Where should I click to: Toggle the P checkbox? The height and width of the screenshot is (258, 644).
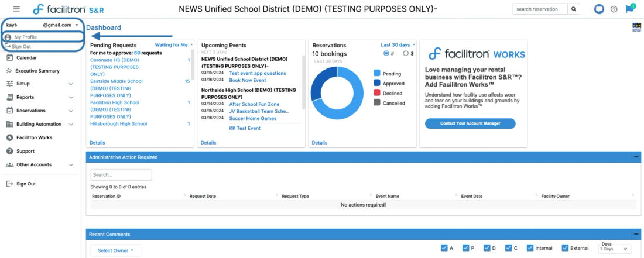coord(465,247)
